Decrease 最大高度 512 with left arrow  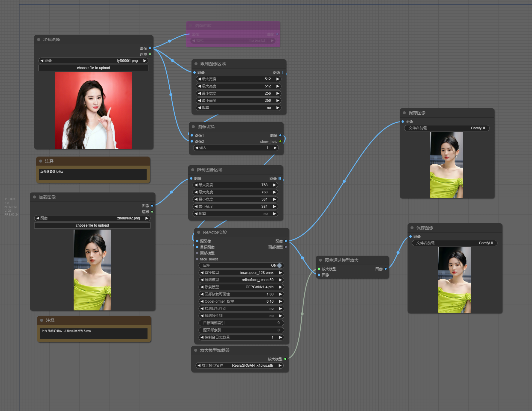(199, 86)
